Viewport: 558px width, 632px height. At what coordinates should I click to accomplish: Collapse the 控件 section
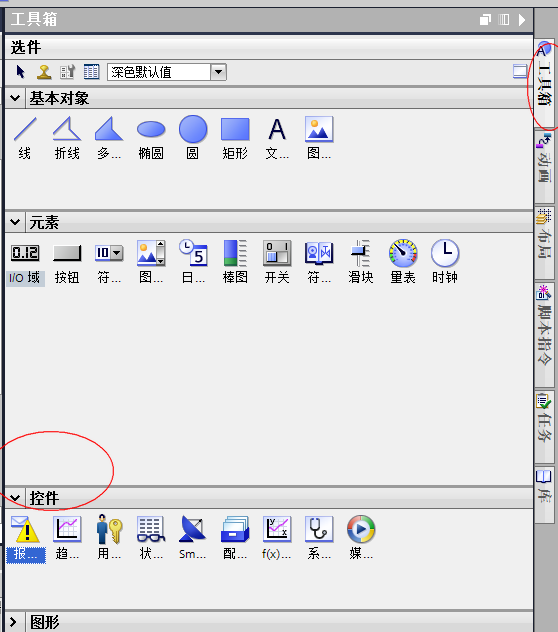click(15, 498)
